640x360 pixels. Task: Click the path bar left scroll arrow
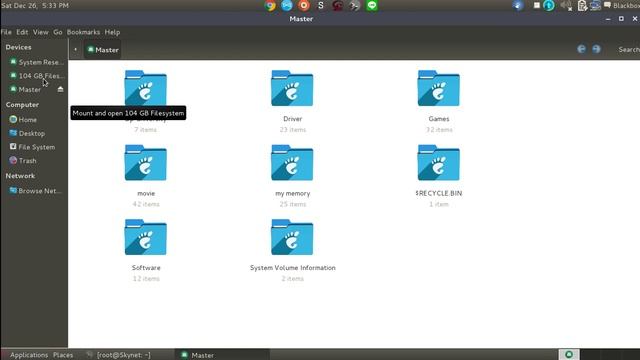click(x=76, y=50)
